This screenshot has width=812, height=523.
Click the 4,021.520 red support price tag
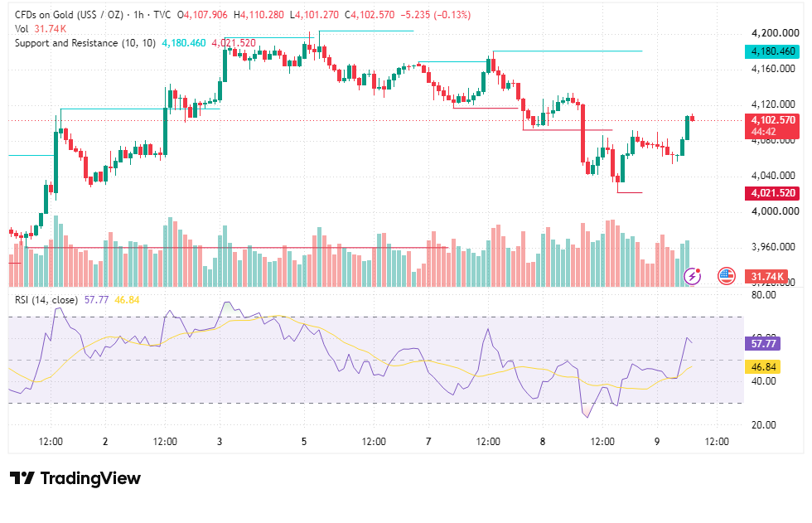coord(772,193)
